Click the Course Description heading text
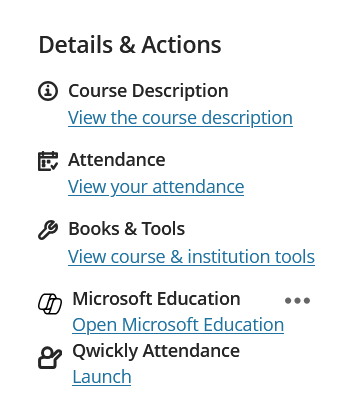Screen dimensions: 363x405 [x=148, y=91]
